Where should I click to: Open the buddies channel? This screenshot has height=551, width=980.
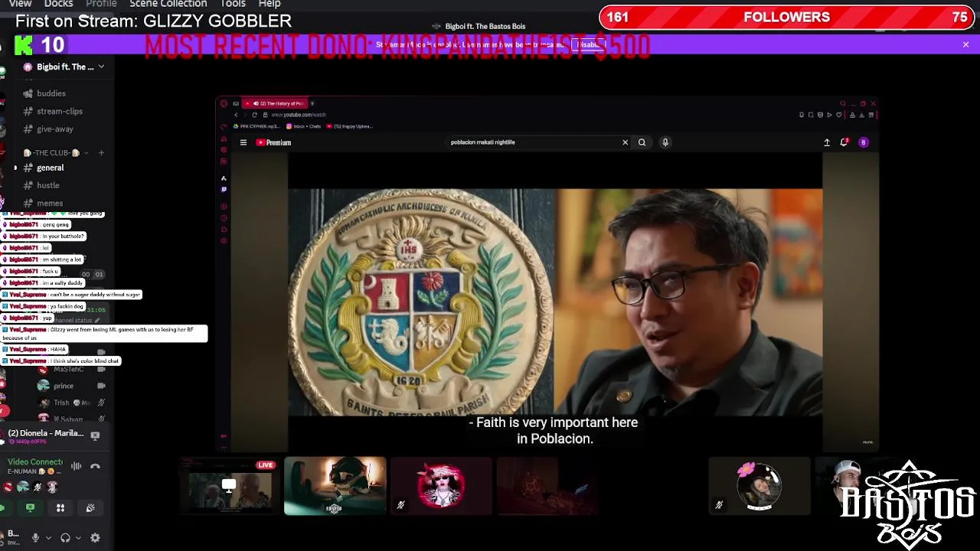[51, 93]
